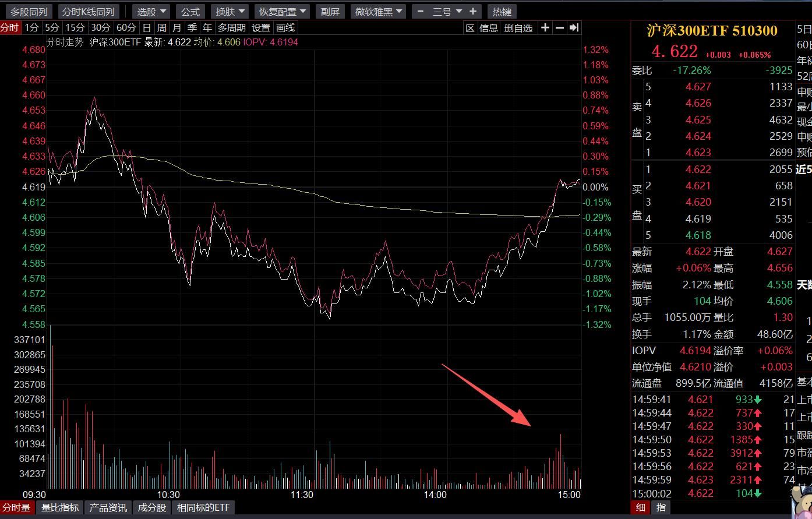812x519 pixels.
Task: Click the jump-to-end arrow icon
Action: [x=574, y=27]
